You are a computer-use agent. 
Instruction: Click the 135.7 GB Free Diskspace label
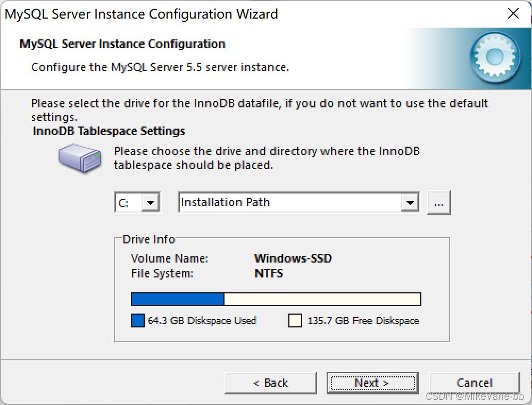point(363,320)
